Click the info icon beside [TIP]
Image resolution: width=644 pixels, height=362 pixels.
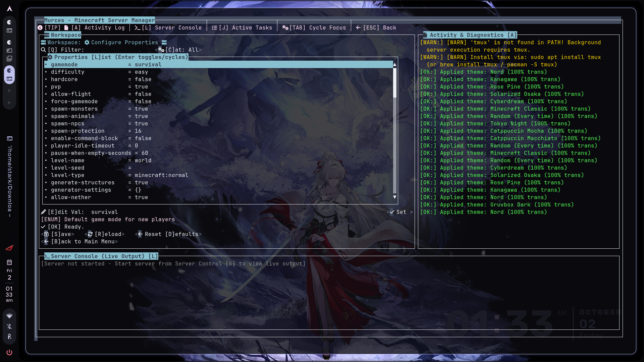[x=40, y=28]
